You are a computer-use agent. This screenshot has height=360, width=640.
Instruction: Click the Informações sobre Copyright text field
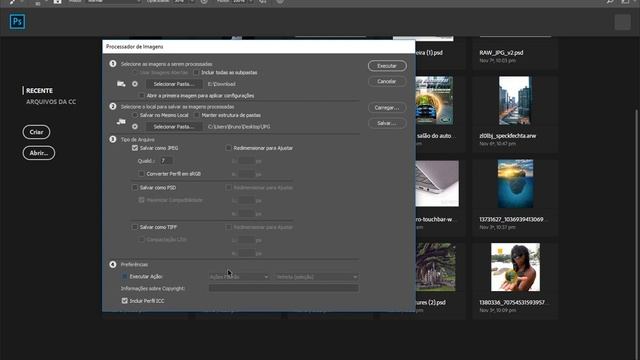click(x=284, y=288)
